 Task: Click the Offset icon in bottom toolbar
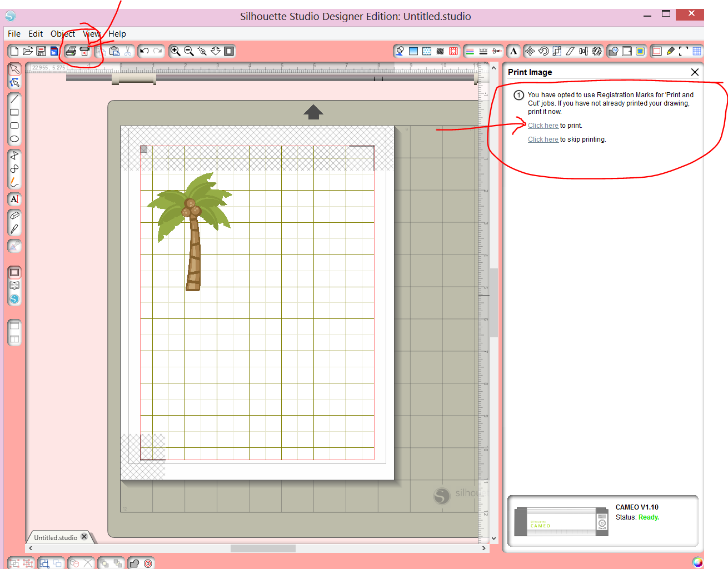[x=148, y=563]
